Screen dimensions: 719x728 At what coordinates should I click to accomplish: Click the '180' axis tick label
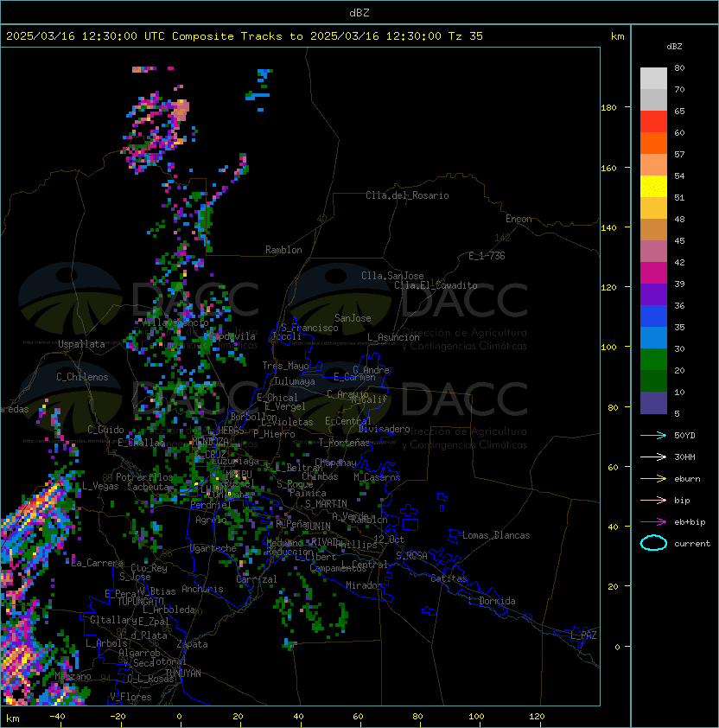(x=608, y=108)
